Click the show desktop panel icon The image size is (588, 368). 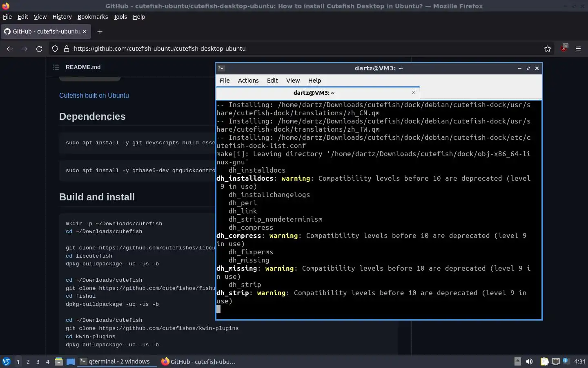click(x=71, y=361)
